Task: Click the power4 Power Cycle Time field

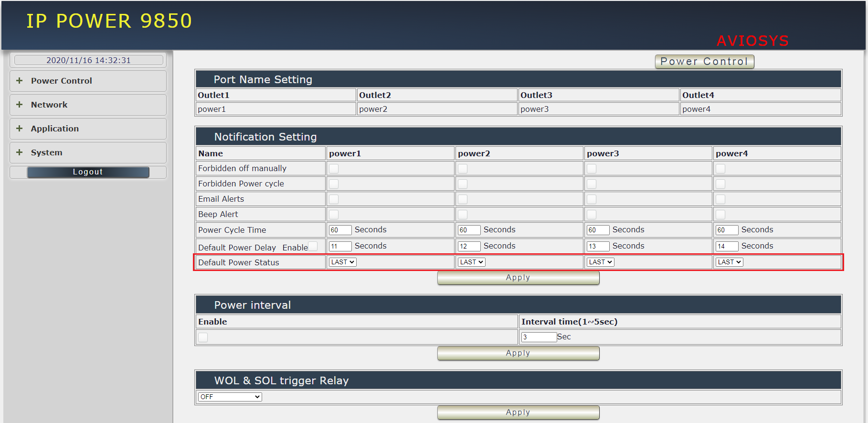Action: (x=727, y=230)
